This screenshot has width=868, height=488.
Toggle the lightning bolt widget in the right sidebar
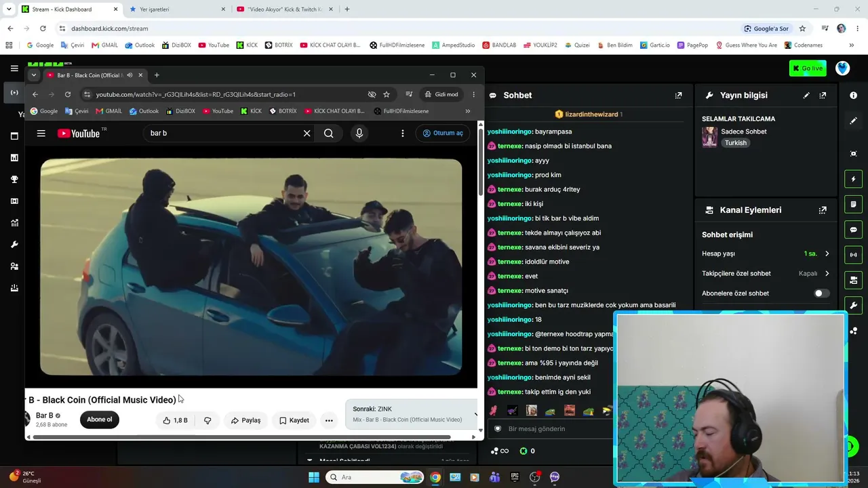coord(854,179)
